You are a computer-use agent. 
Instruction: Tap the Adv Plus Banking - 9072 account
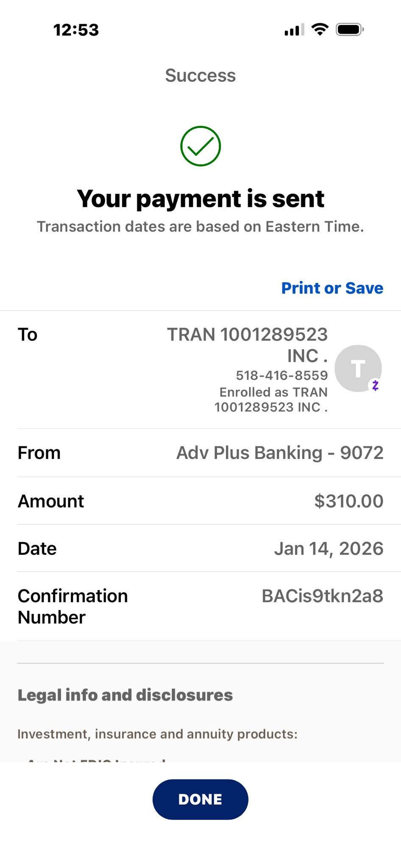[280, 453]
